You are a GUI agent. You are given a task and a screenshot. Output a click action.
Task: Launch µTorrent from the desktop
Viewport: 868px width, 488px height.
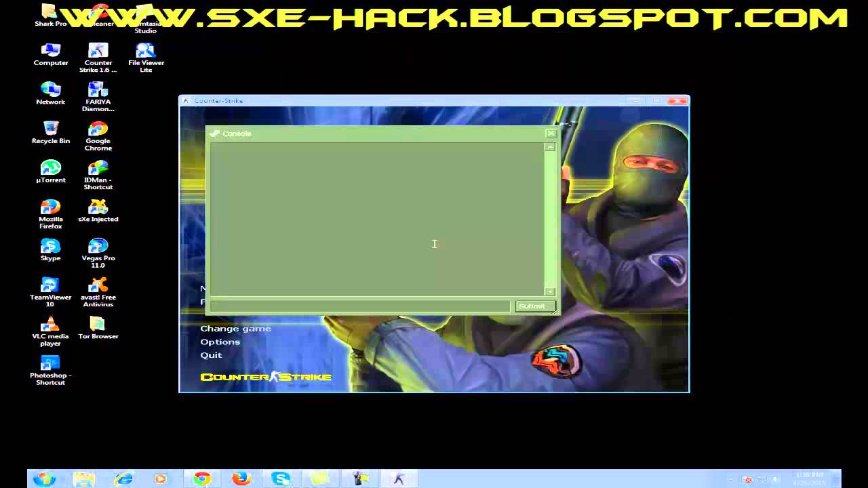(51, 172)
